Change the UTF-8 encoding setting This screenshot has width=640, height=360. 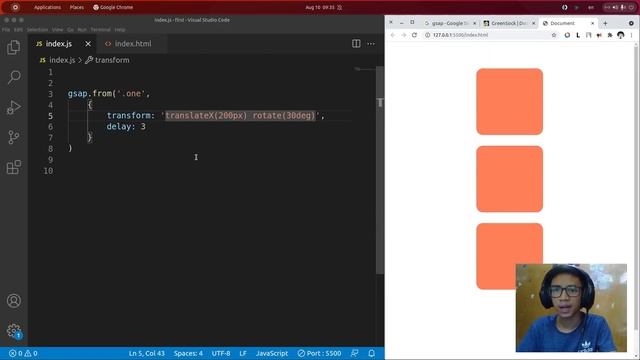[221, 353]
